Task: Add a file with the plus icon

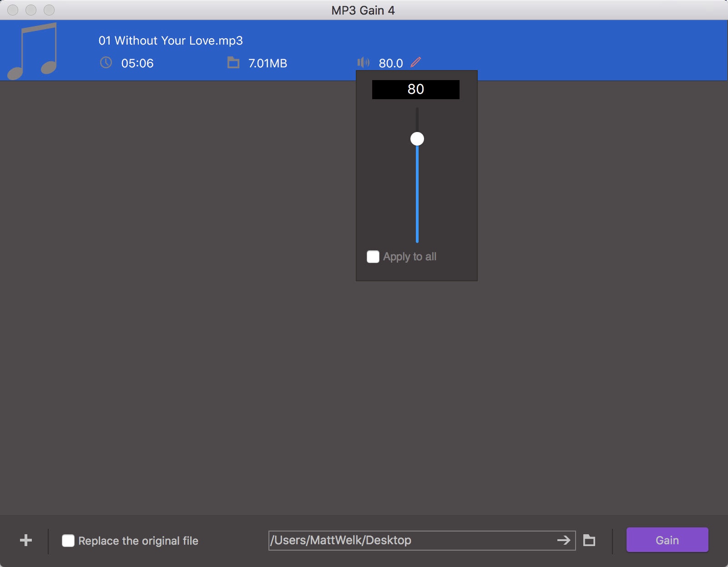Action: coord(26,540)
